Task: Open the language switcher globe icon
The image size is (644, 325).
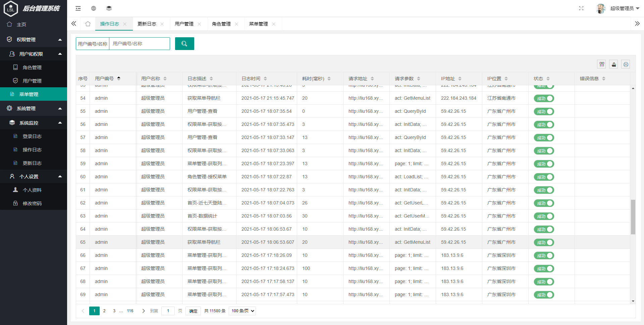Action: click(x=93, y=8)
